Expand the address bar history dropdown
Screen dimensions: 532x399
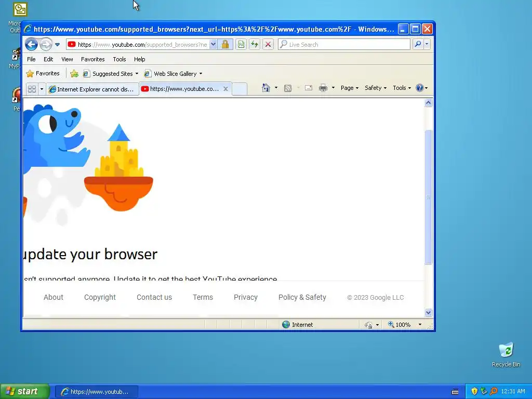tap(212, 45)
